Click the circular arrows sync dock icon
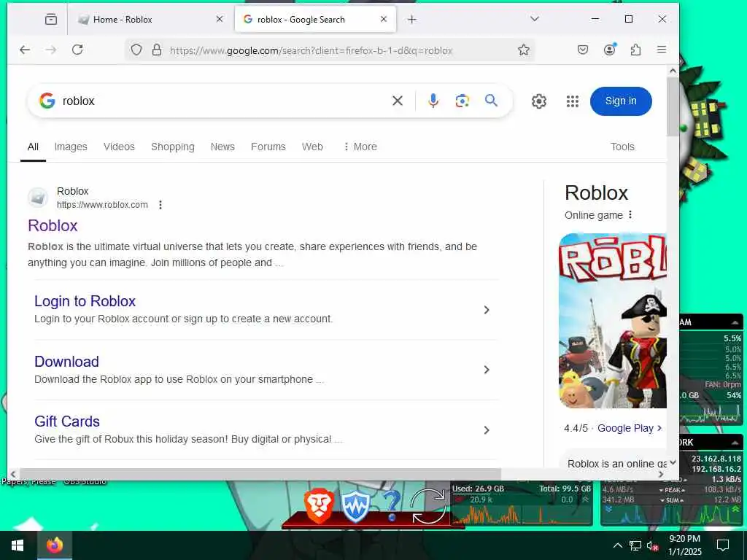The width and height of the screenshot is (747, 560). [427, 506]
